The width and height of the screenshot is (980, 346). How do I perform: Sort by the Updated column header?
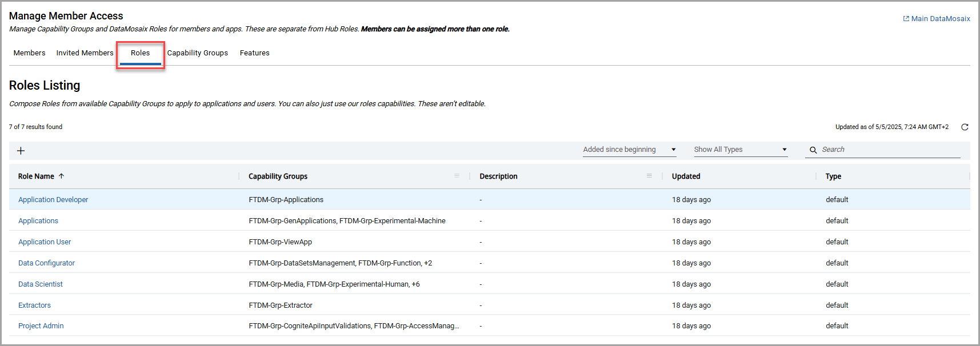686,176
